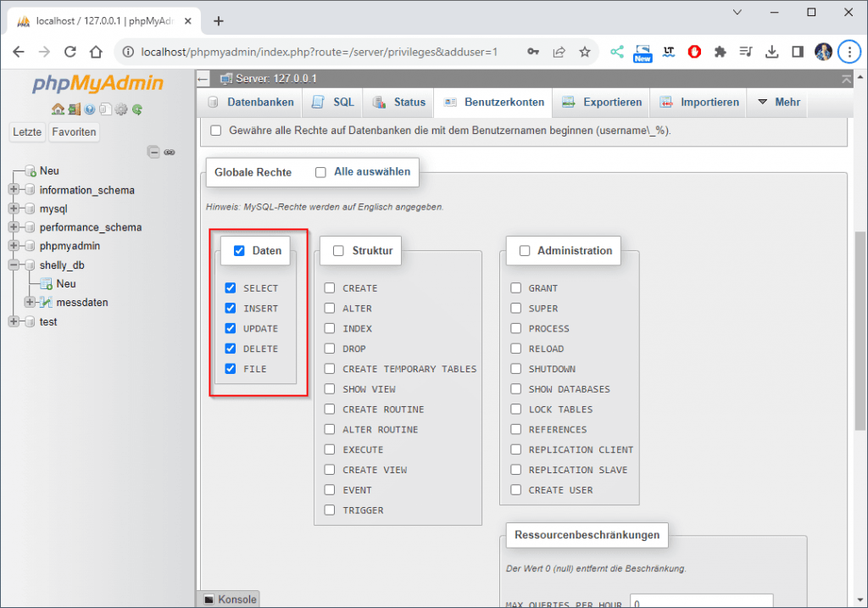868x608 pixels.
Task: Open the Exportieren tab
Action: click(x=602, y=102)
